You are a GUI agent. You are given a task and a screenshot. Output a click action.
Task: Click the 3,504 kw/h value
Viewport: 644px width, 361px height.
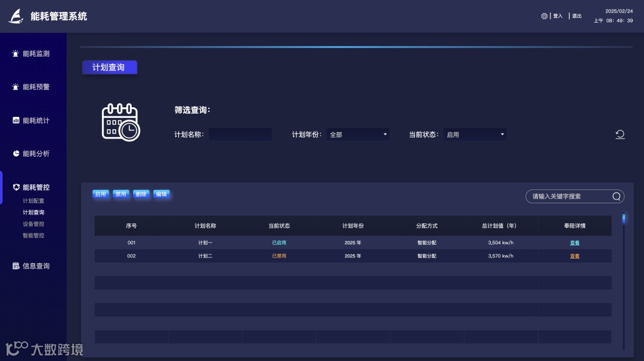[x=501, y=243]
